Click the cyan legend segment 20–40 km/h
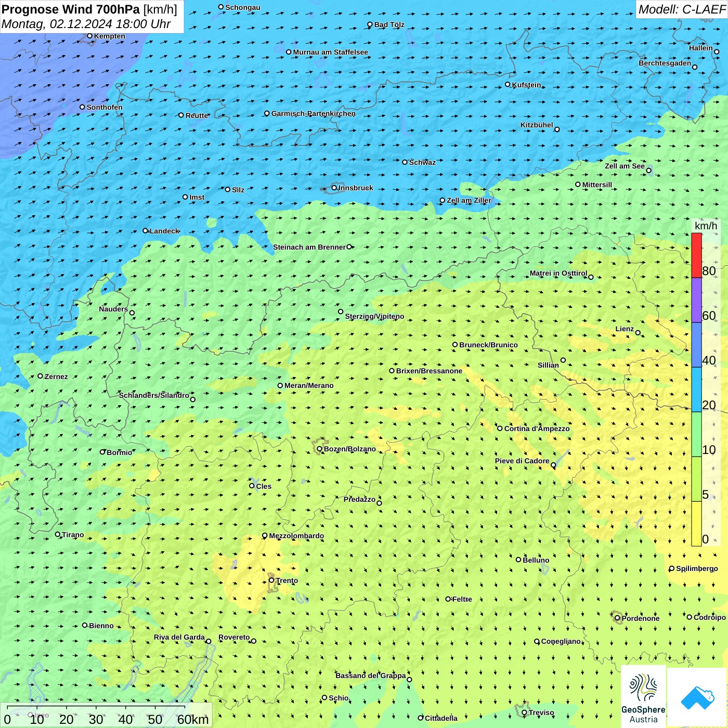Screen dimensions: 728x728 696,389
